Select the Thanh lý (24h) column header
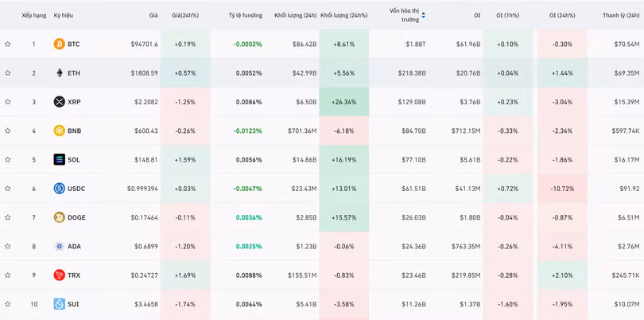Image resolution: width=644 pixels, height=320 pixels. (621, 15)
